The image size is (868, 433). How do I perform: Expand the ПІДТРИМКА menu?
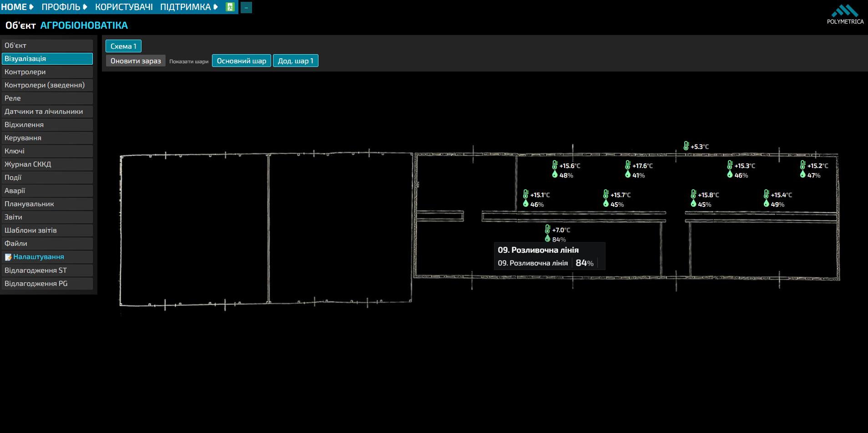[x=189, y=7]
